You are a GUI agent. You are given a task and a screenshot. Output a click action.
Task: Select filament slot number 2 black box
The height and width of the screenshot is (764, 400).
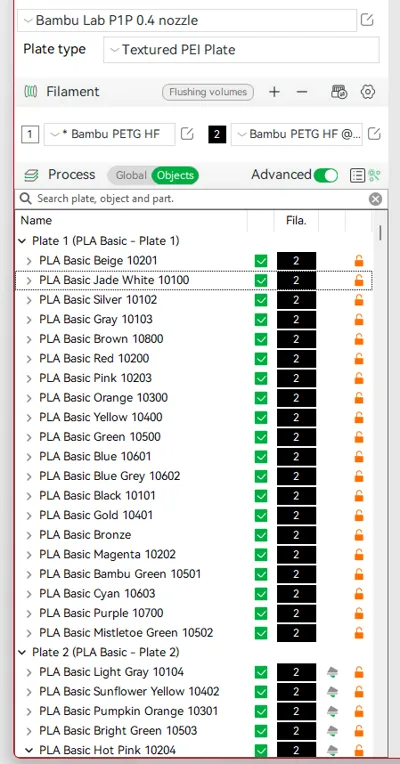pos(217,134)
